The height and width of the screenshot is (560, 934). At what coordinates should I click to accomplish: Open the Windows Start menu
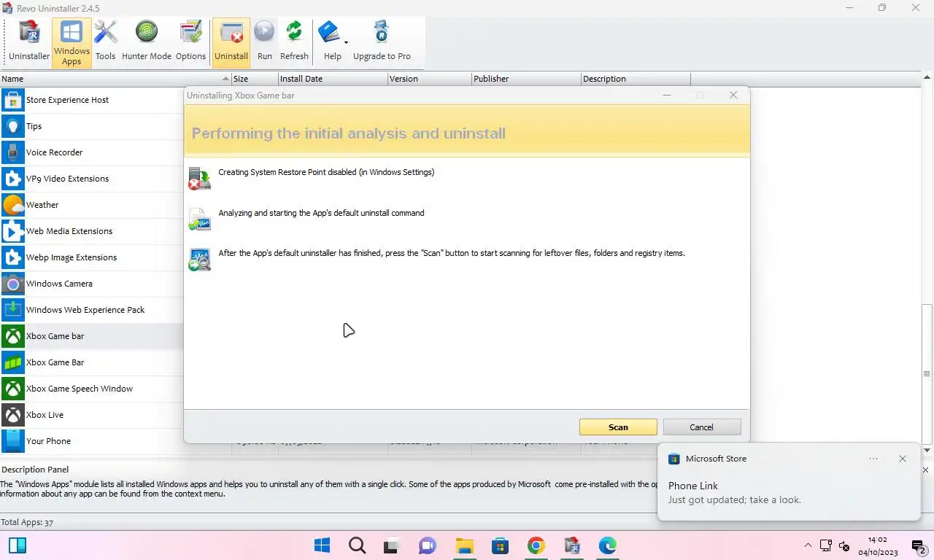coord(322,545)
